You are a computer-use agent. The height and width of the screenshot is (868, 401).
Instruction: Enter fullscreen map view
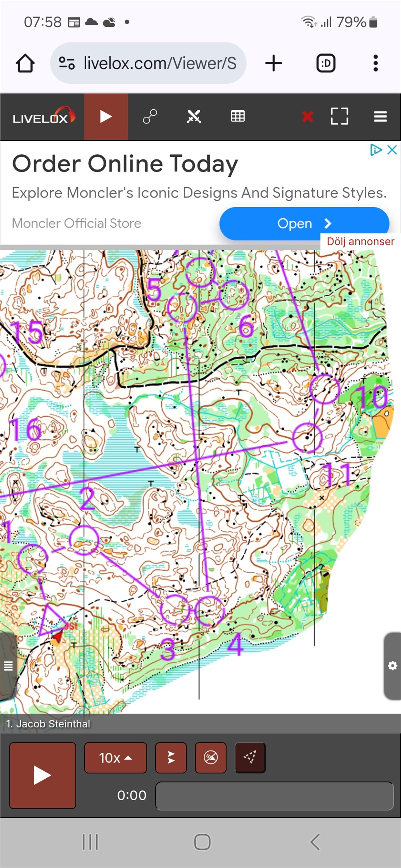pos(339,117)
